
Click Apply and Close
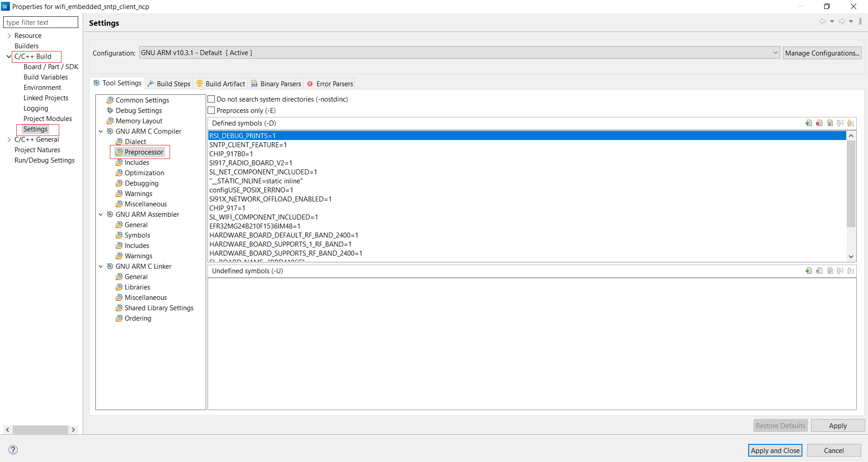(774, 450)
